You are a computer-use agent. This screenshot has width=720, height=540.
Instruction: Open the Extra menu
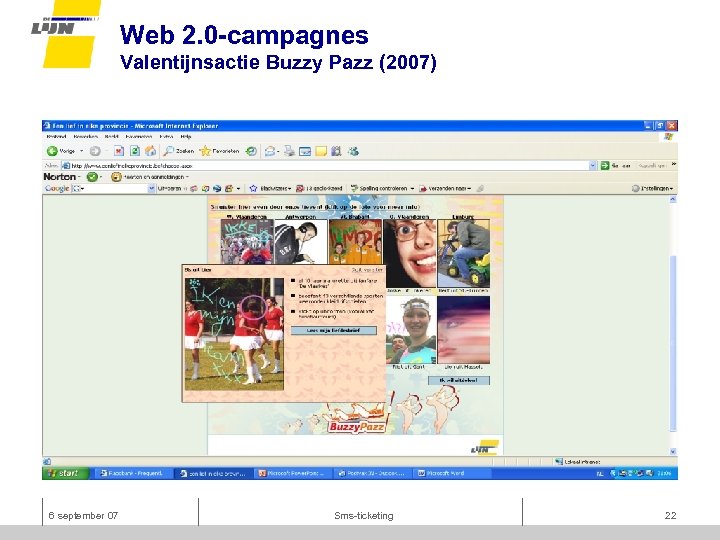[166, 136]
